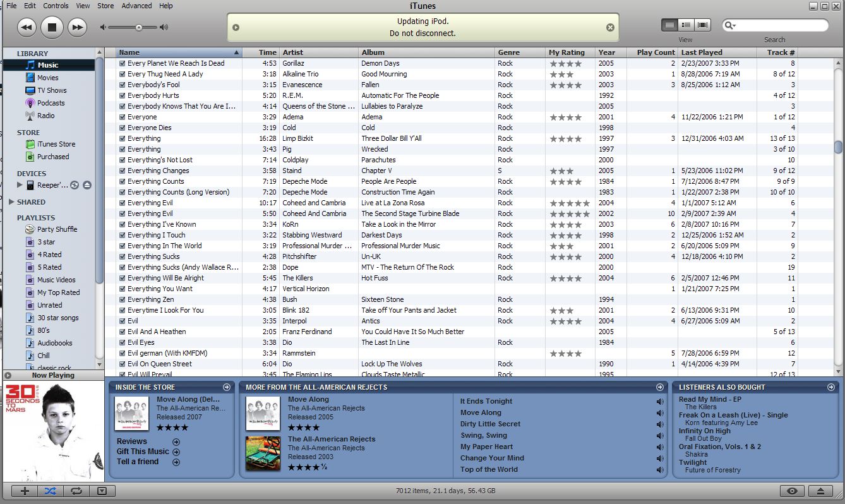
Task: Create a new playlist with plus button
Action: click(25, 491)
